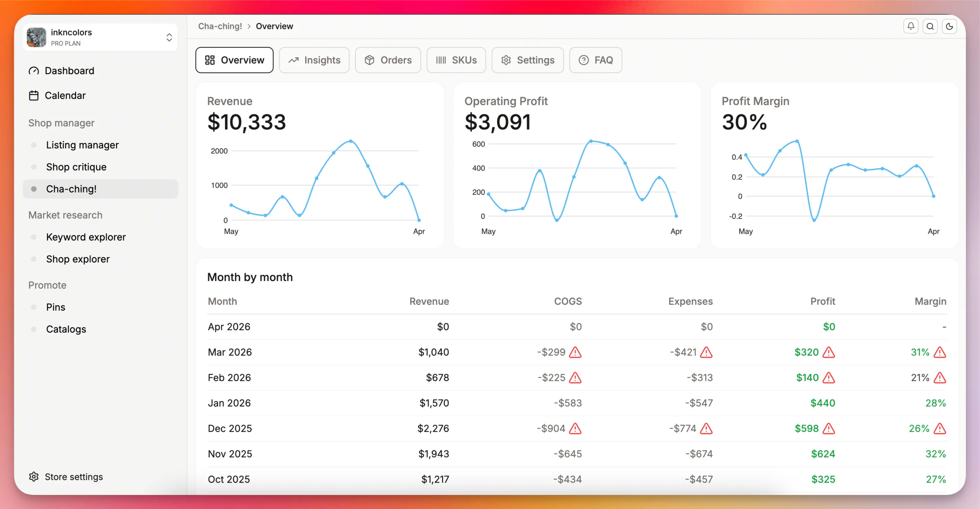Open the Orders tab
This screenshot has height=509, width=980.
click(x=388, y=60)
